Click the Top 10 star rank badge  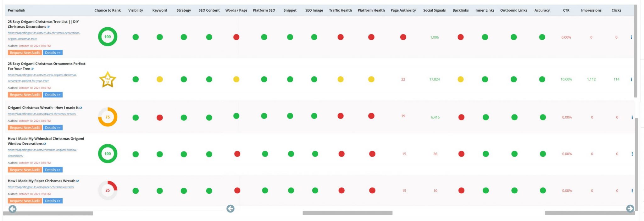[108, 79]
